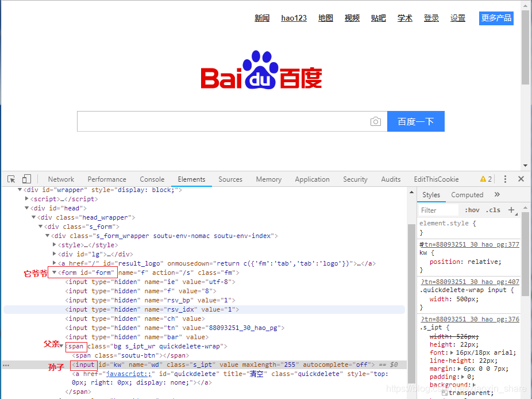Switch to the Computed pane tab
The image size is (532, 399).
pyautogui.click(x=467, y=195)
